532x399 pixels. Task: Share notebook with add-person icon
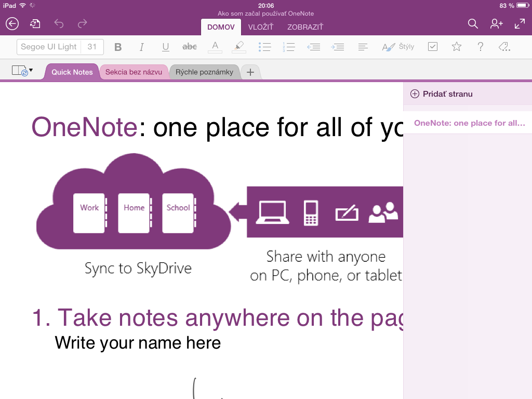coord(496,24)
